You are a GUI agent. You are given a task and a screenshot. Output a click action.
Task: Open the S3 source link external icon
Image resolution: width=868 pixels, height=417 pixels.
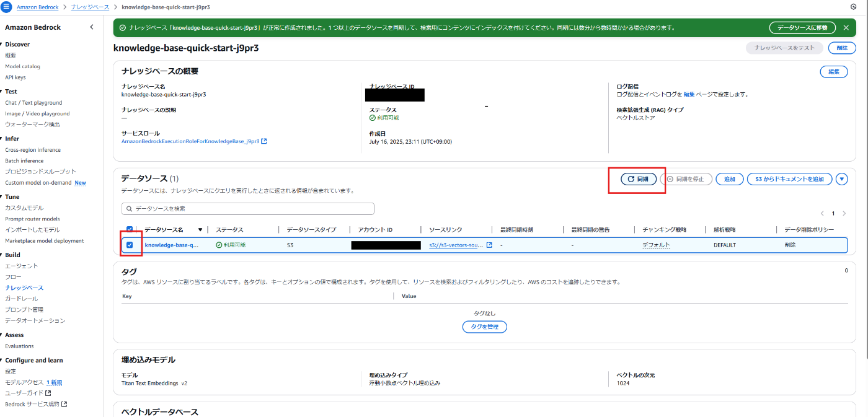[489, 245]
